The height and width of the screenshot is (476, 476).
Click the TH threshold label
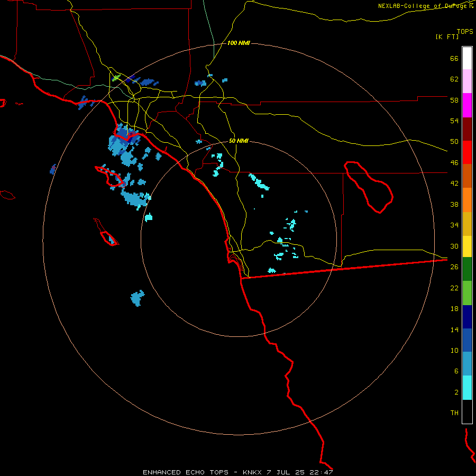point(454,413)
